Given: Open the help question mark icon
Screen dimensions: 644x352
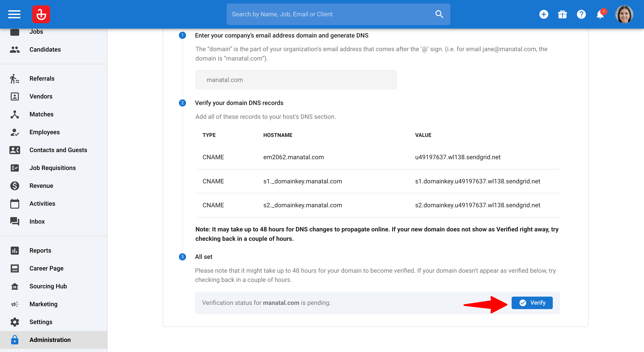Looking at the screenshot, I should pyautogui.click(x=581, y=14).
